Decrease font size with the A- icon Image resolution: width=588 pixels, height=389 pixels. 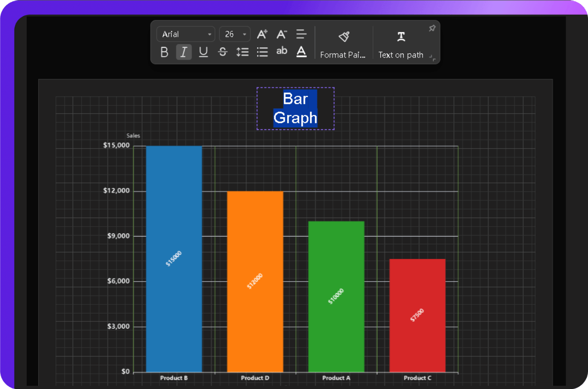pos(282,34)
